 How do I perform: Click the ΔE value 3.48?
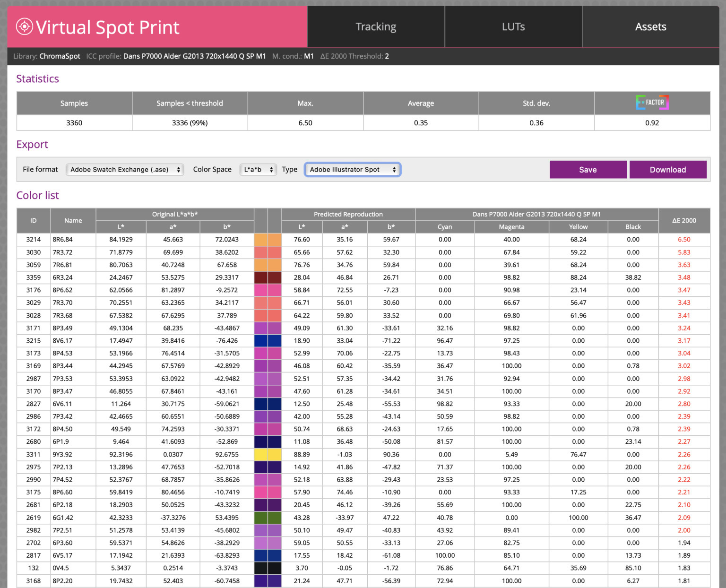[x=684, y=277]
